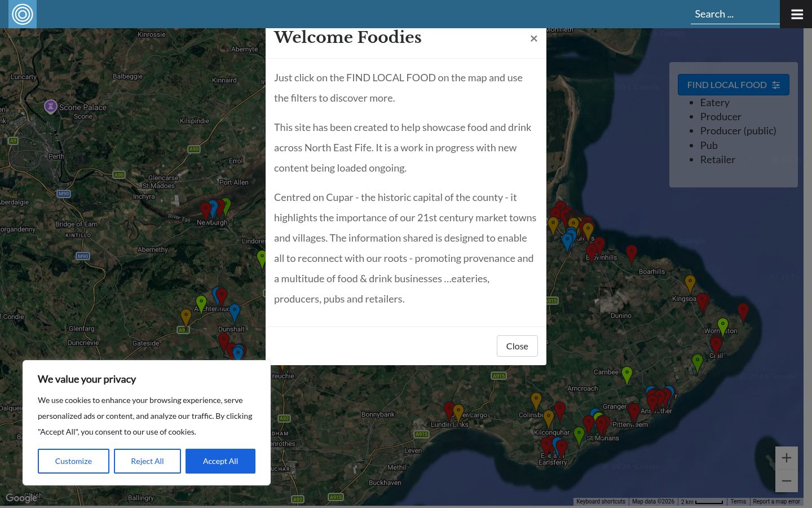Click the red pin west of Boarhills
The height and width of the screenshot is (508, 812).
[632, 254]
